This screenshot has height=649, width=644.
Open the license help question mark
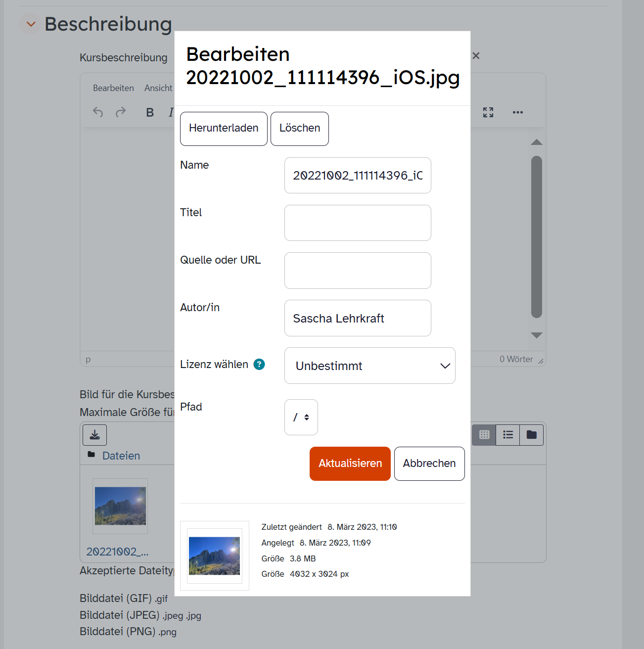(x=259, y=365)
